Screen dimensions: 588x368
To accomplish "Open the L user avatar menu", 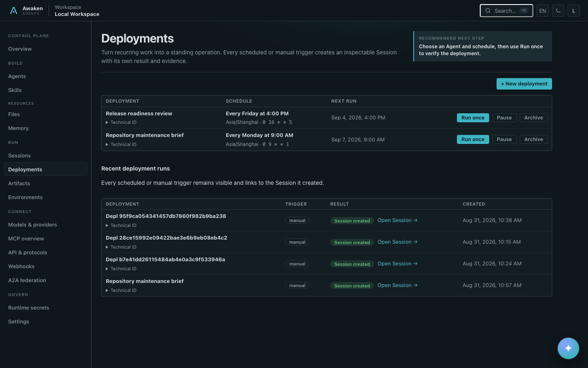I will pos(574,11).
